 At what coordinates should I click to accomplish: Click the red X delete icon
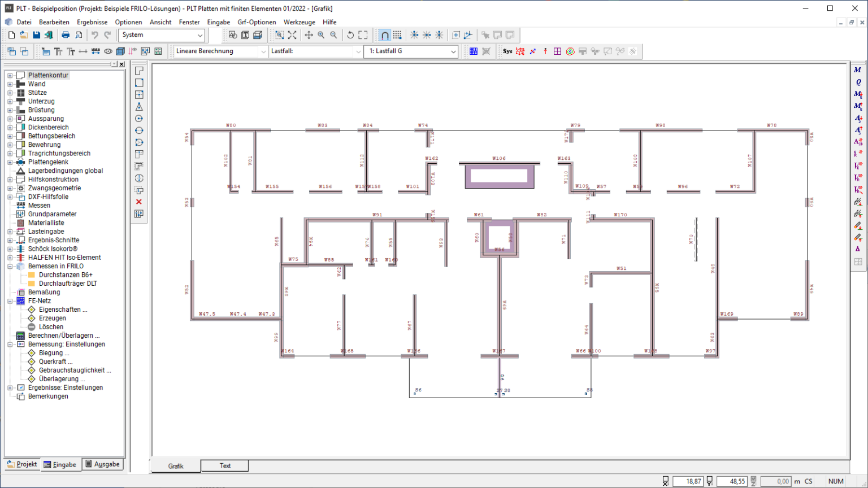[139, 202]
